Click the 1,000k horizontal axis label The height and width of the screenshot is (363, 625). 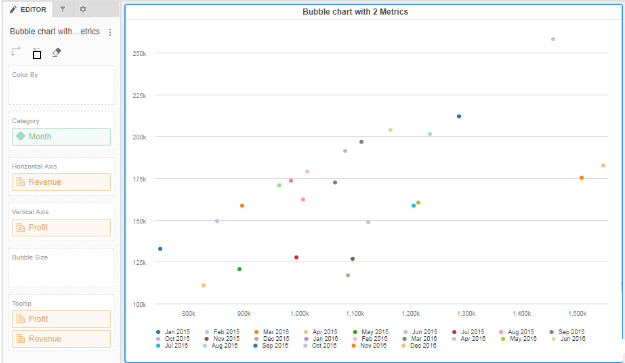[299, 314]
